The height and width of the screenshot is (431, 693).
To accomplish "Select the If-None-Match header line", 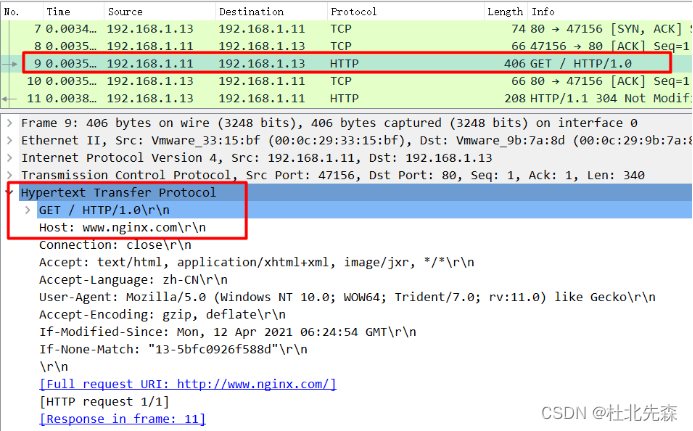I will (173, 349).
